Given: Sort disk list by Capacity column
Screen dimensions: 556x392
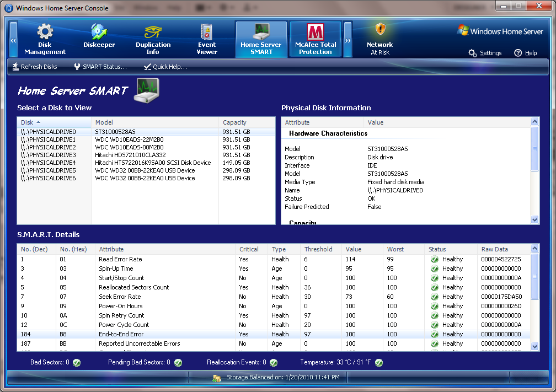Looking at the screenshot, I should point(247,122).
